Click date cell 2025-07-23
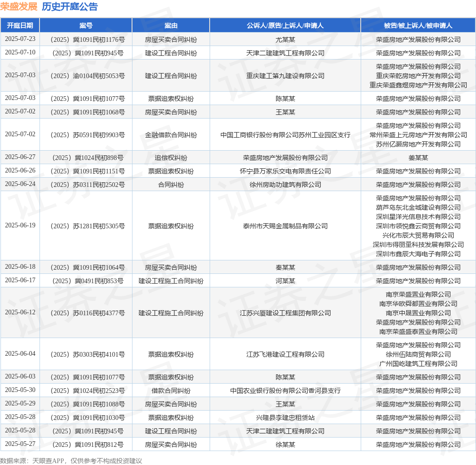This screenshot has height=465, width=476. [20, 39]
